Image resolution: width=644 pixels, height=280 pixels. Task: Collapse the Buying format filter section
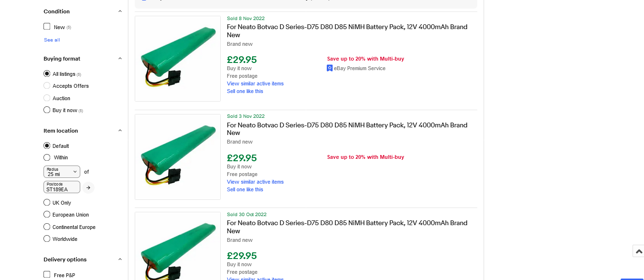pyautogui.click(x=120, y=59)
